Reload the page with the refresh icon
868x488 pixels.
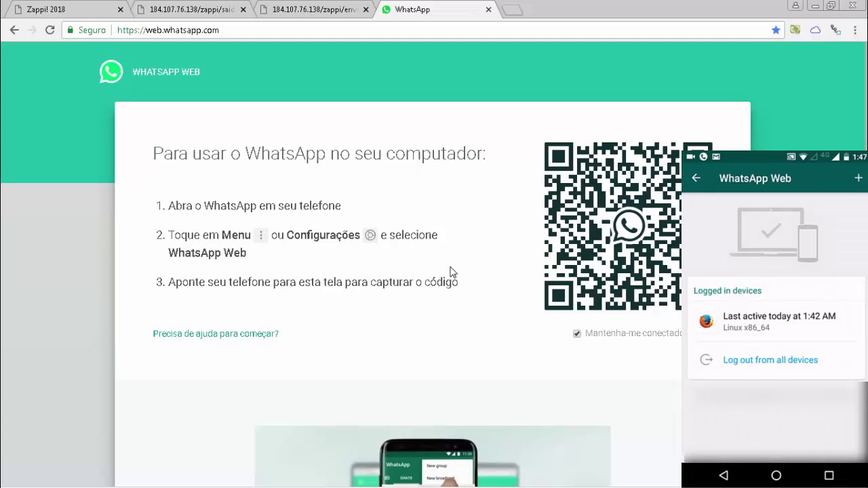pos(50,30)
